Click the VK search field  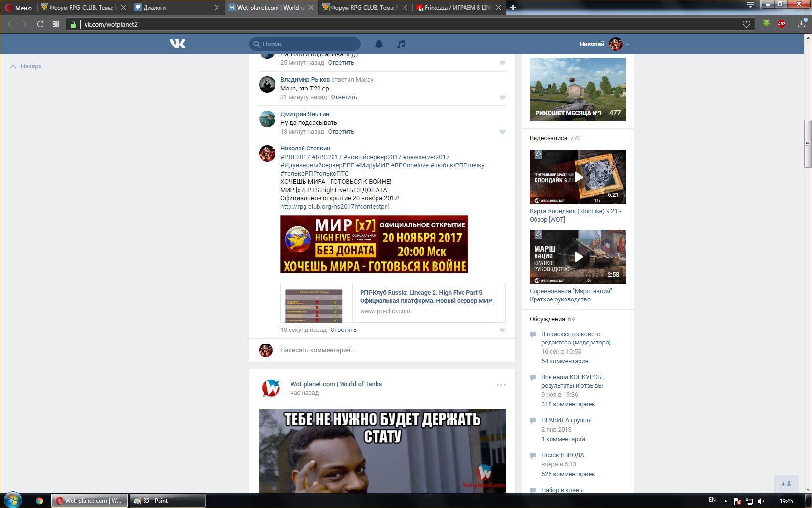tap(305, 44)
